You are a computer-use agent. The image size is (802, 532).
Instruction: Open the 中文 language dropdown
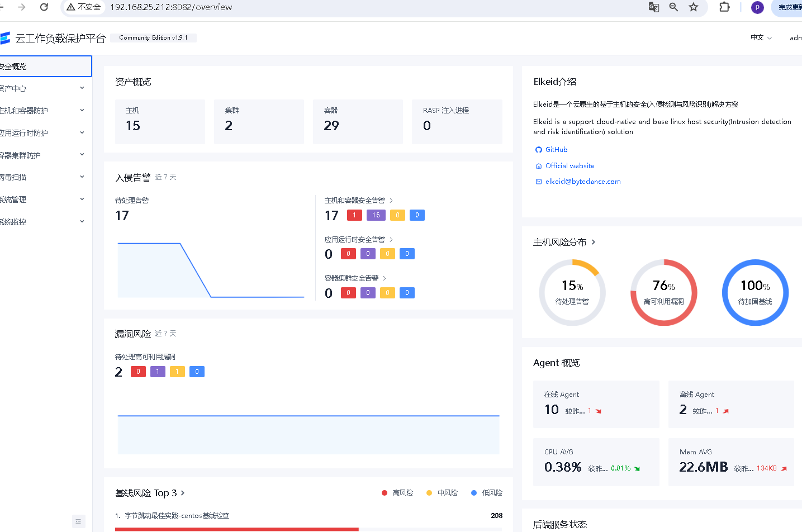761,37
